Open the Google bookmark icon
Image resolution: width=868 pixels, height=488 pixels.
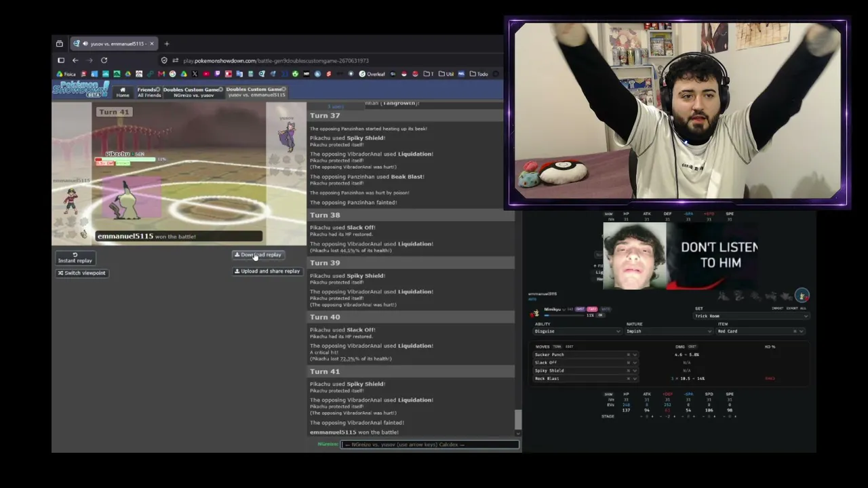(x=173, y=74)
